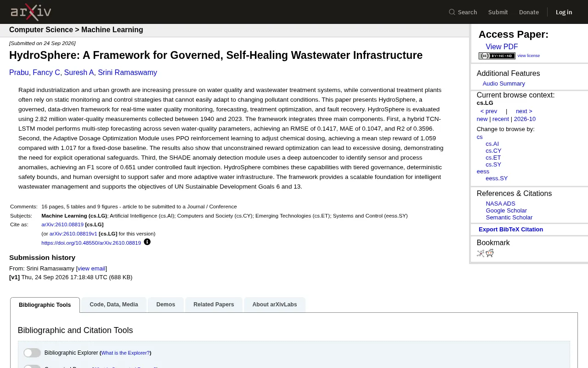Open the new listings link

482,119
